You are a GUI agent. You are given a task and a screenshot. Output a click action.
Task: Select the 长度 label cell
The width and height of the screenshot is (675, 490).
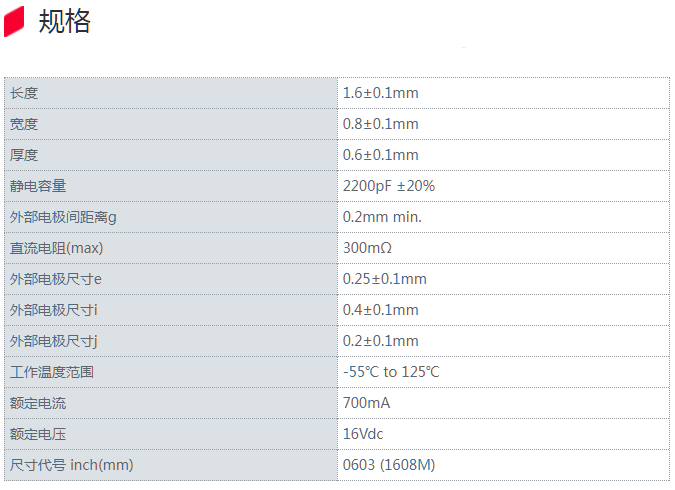tap(171, 93)
